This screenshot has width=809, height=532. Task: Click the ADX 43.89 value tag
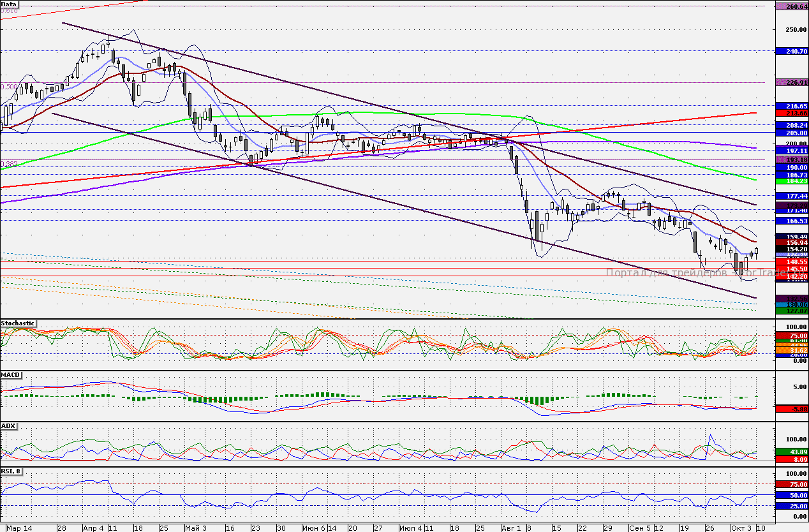(x=792, y=450)
